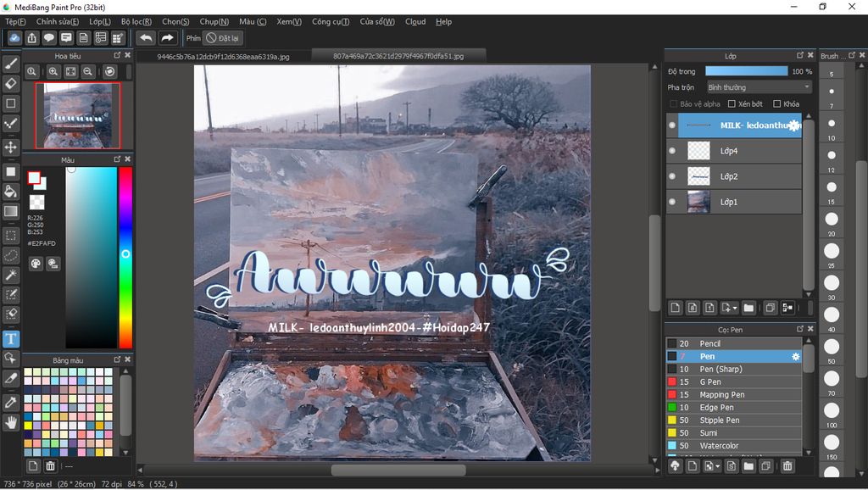
Task: Select the Eraser tool
Action: click(10, 84)
